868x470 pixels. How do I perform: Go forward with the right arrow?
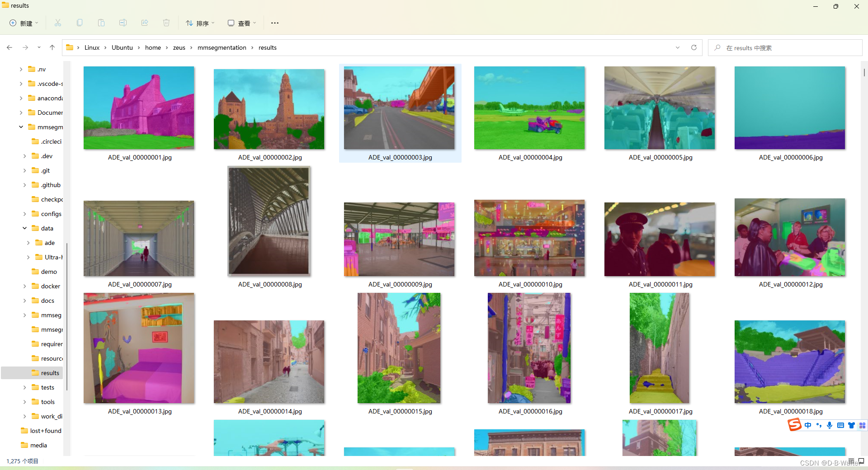[25, 47]
